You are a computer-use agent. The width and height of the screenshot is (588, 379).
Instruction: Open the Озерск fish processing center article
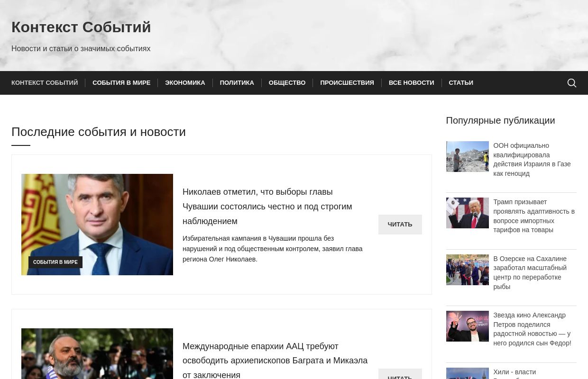530,273
